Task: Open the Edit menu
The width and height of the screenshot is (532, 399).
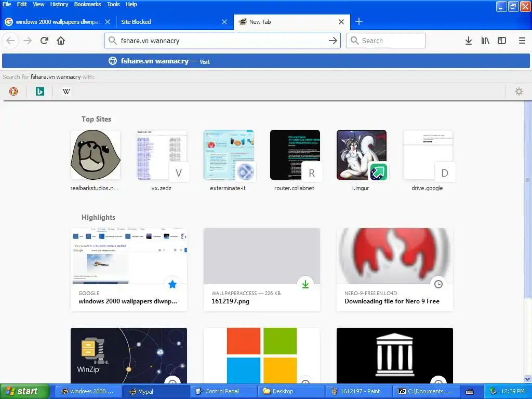Action: [x=22, y=4]
